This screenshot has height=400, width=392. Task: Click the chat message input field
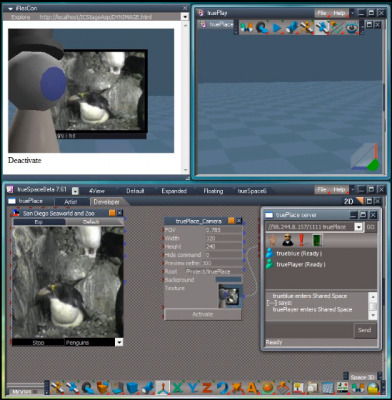pyautogui.click(x=309, y=330)
